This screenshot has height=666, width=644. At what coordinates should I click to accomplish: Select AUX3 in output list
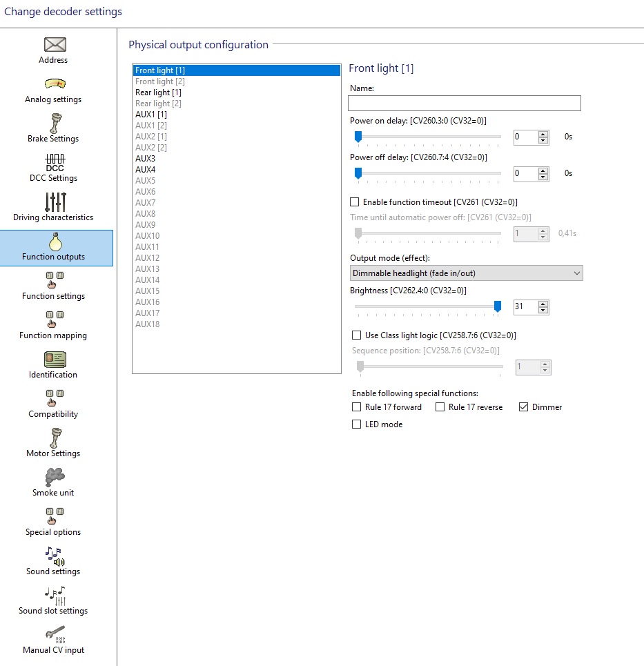coord(237,159)
